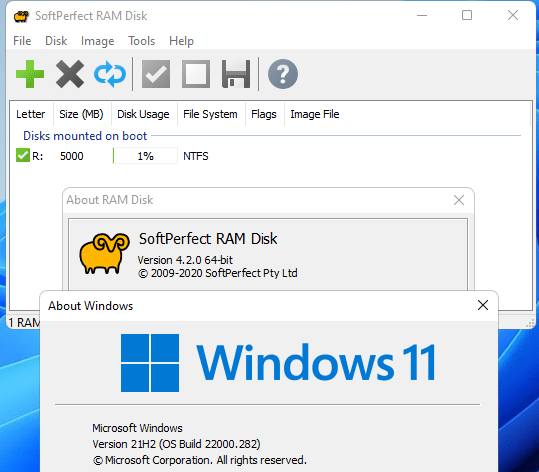The height and width of the screenshot is (472, 539).
Task: Sort by the Size (MB) column header
Action: [81, 114]
